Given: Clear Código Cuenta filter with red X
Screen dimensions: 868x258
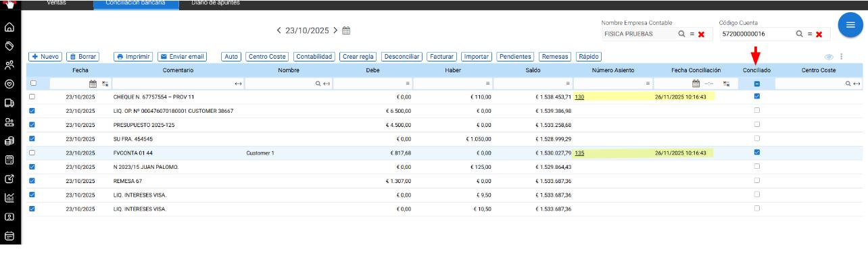Looking at the screenshot, I should click(x=819, y=34).
